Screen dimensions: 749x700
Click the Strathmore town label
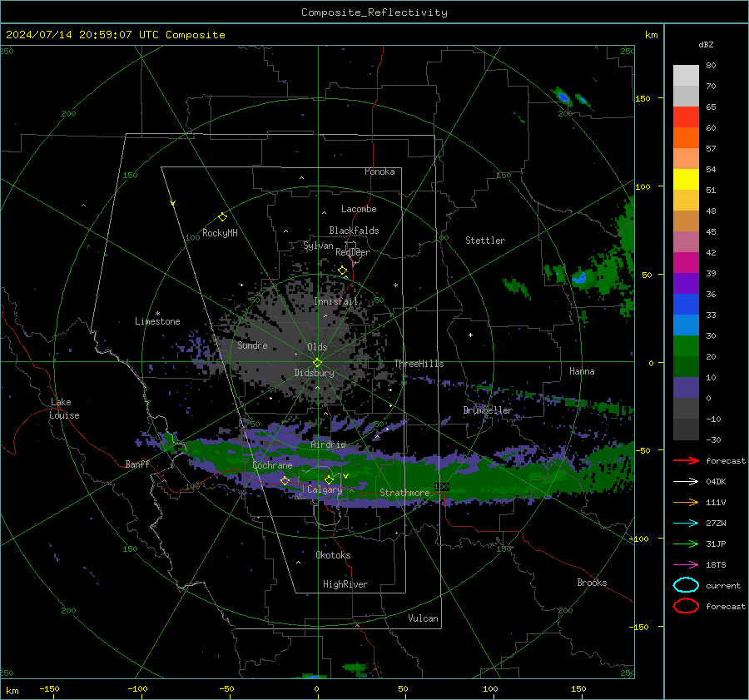click(404, 493)
